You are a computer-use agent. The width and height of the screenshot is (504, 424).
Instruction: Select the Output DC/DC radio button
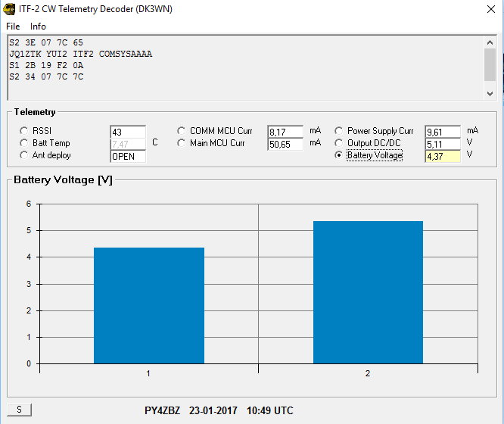coord(338,143)
